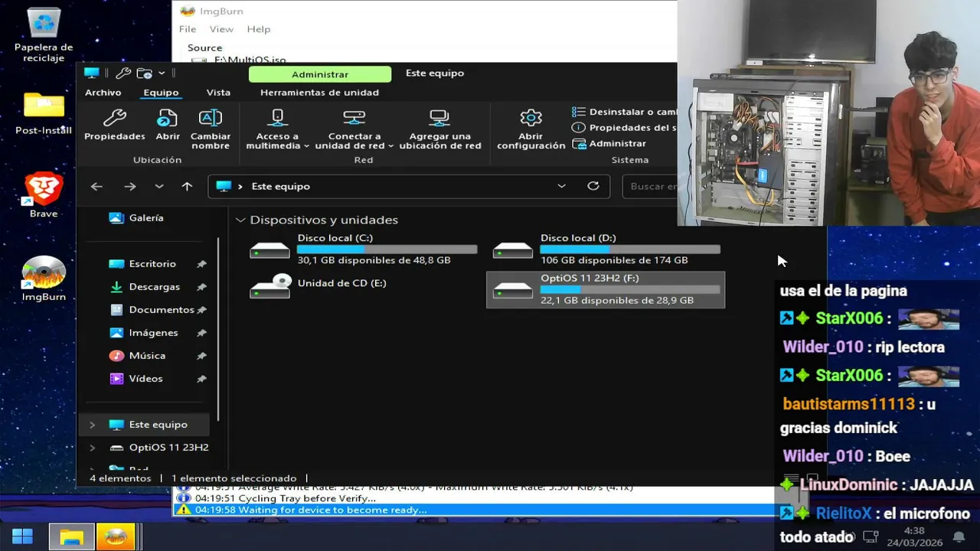Screen dimensions: 980x551
Task: Open recent locations chevron
Action: click(x=158, y=187)
